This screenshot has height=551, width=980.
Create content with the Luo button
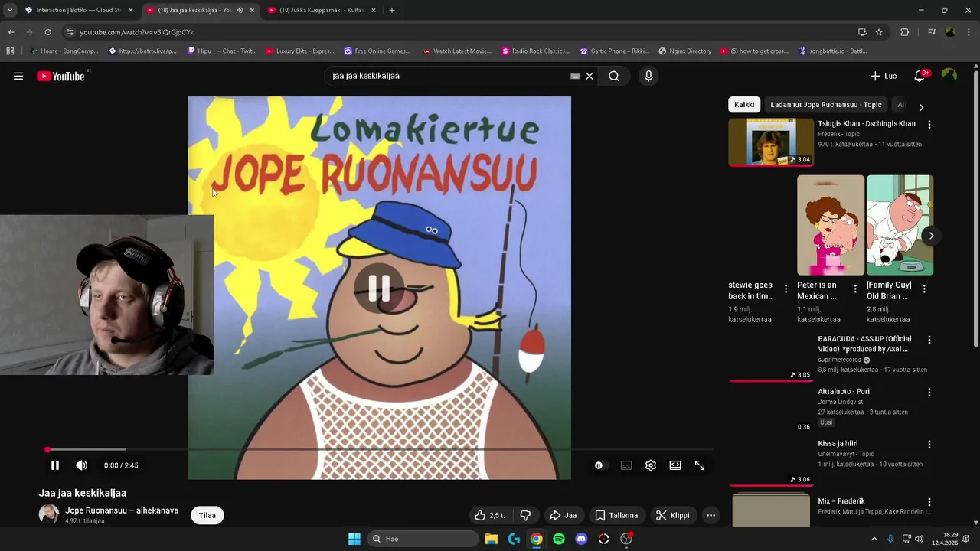tap(884, 76)
